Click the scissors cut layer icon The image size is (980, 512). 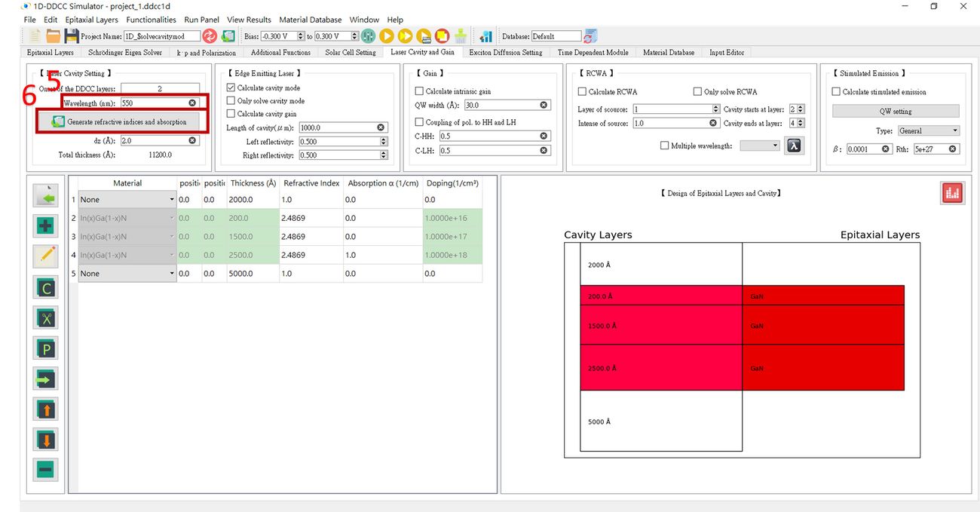pos(45,318)
